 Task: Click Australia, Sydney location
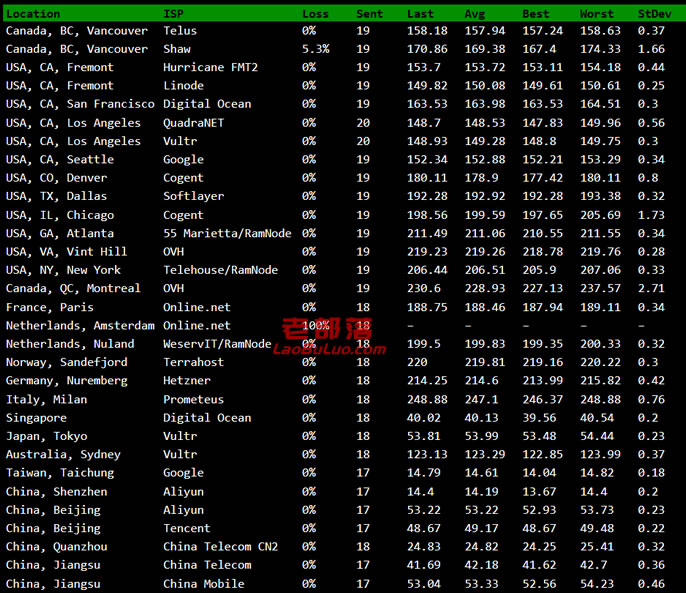coord(63,455)
